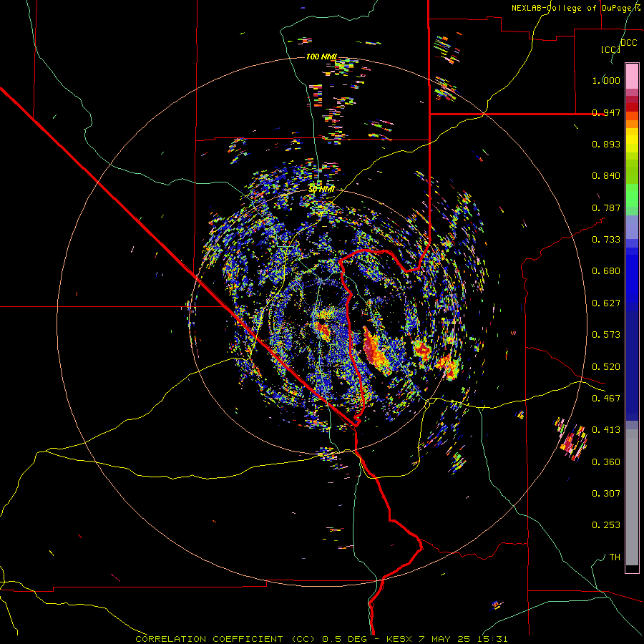
Task: Click the 0.520 legend value
Action: pyautogui.click(x=606, y=367)
